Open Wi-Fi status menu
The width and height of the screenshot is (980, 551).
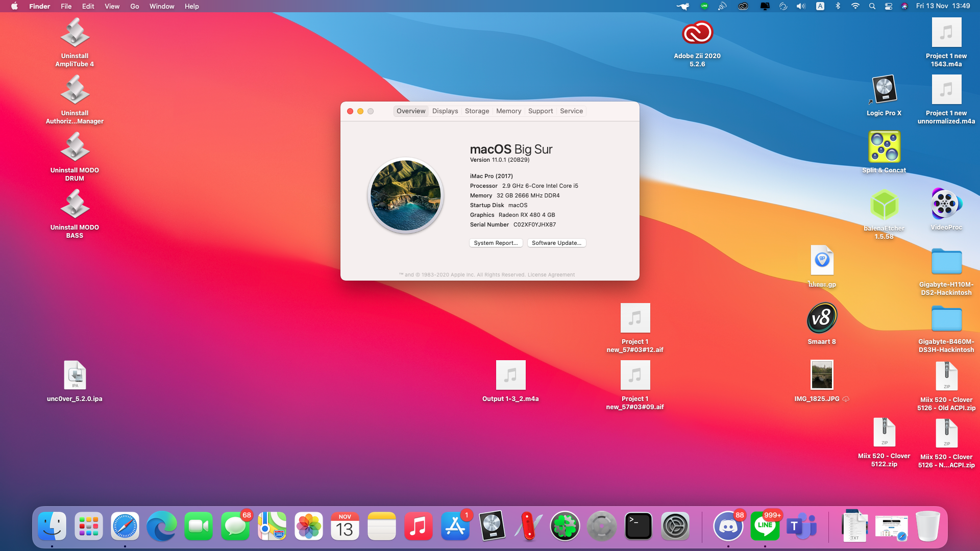click(x=855, y=6)
